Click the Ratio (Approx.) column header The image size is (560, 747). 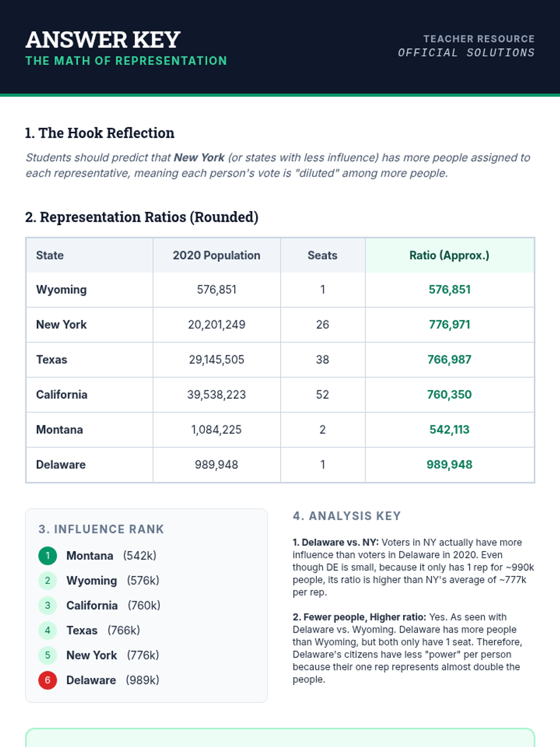pyautogui.click(x=449, y=255)
